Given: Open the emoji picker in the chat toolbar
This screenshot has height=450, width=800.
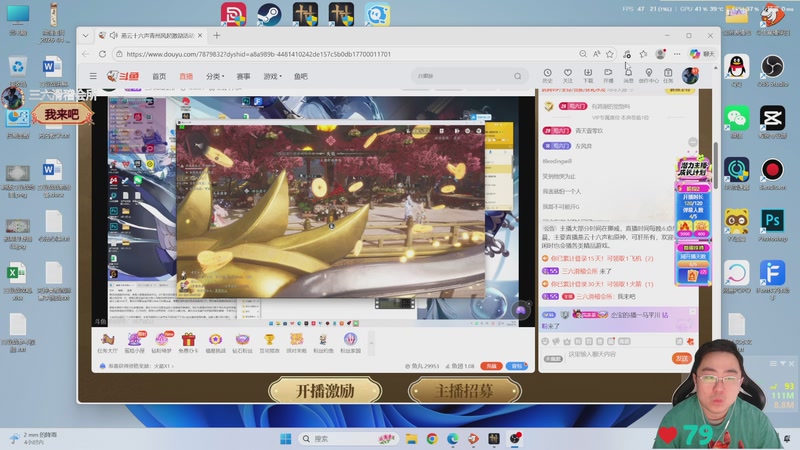Looking at the screenshot, I should [545, 341].
